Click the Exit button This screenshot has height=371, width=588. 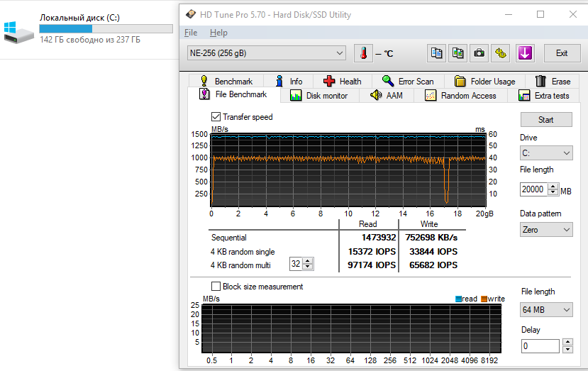pyautogui.click(x=561, y=53)
